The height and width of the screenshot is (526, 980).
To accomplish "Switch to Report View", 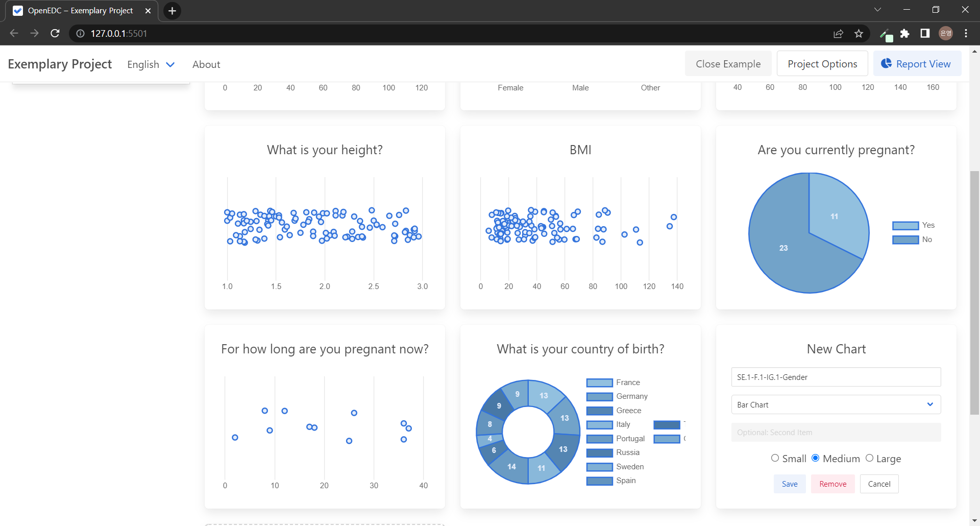I will tap(917, 64).
